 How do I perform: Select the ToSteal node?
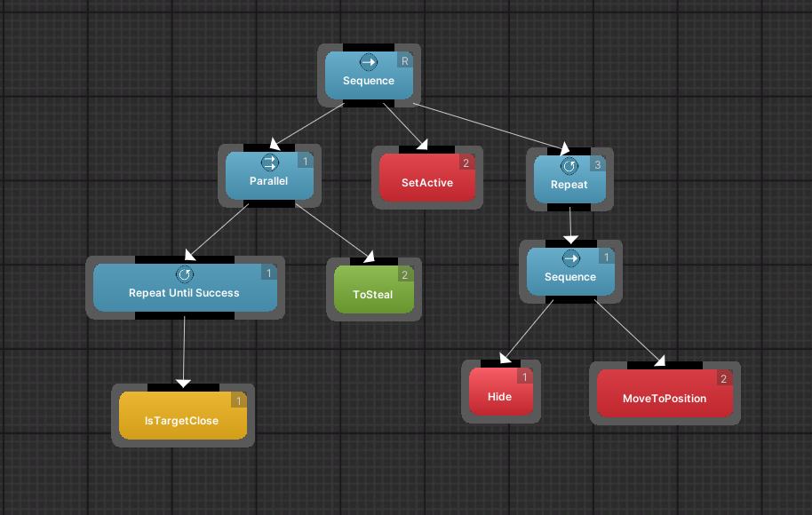[x=373, y=294]
